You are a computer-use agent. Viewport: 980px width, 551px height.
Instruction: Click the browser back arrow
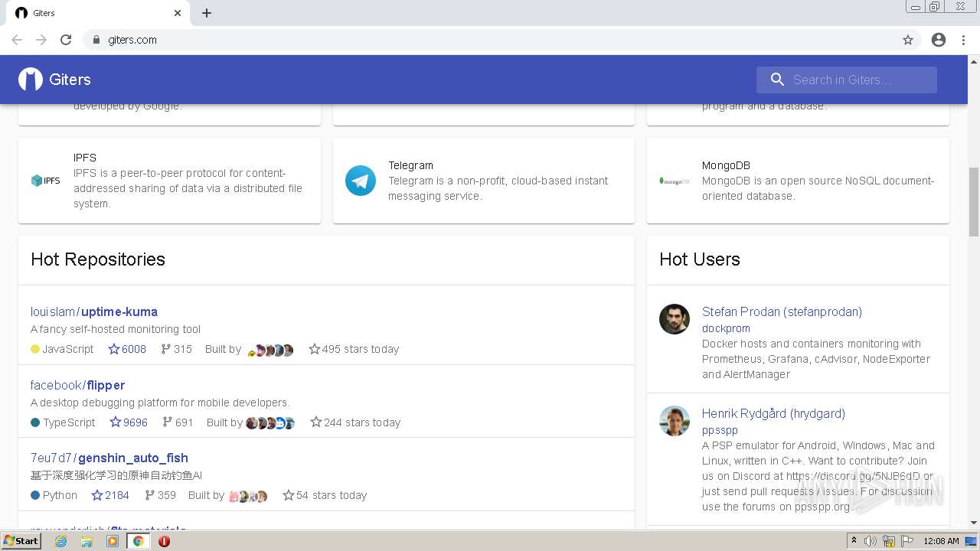[17, 40]
